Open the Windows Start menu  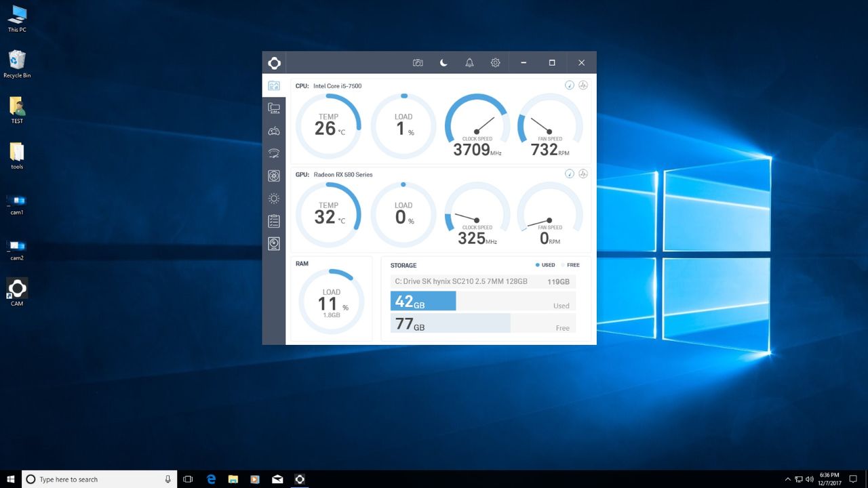[x=11, y=479]
